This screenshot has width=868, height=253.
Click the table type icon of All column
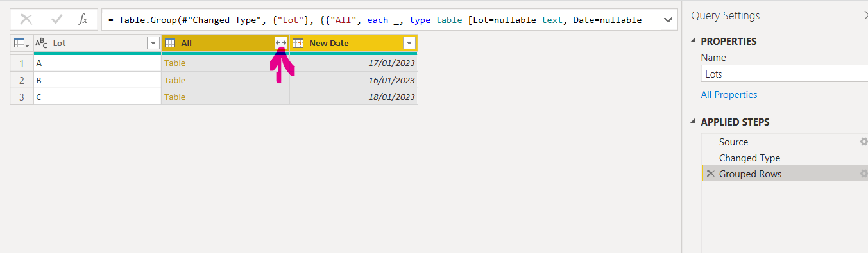point(170,43)
